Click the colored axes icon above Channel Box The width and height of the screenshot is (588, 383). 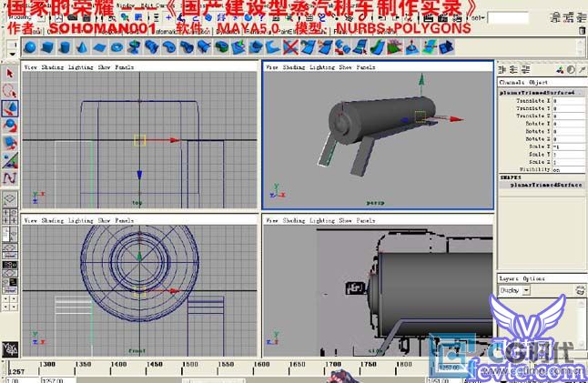[560, 70]
